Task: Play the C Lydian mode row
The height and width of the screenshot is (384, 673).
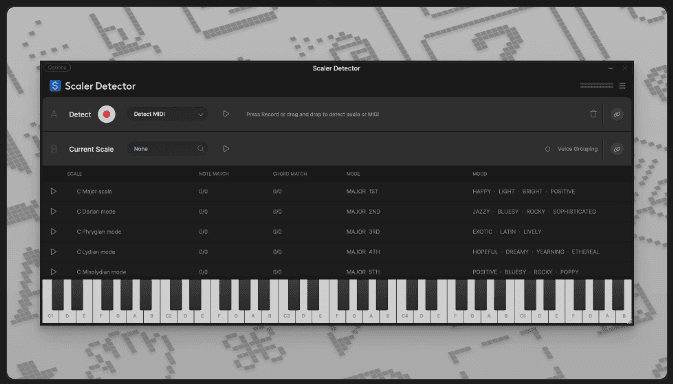Action: tap(53, 252)
